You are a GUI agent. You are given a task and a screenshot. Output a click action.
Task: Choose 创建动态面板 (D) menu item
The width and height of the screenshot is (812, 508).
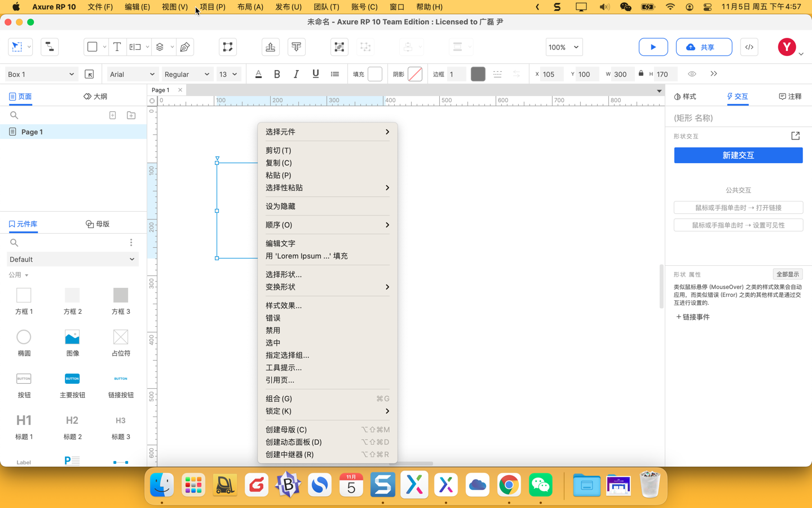click(327, 442)
